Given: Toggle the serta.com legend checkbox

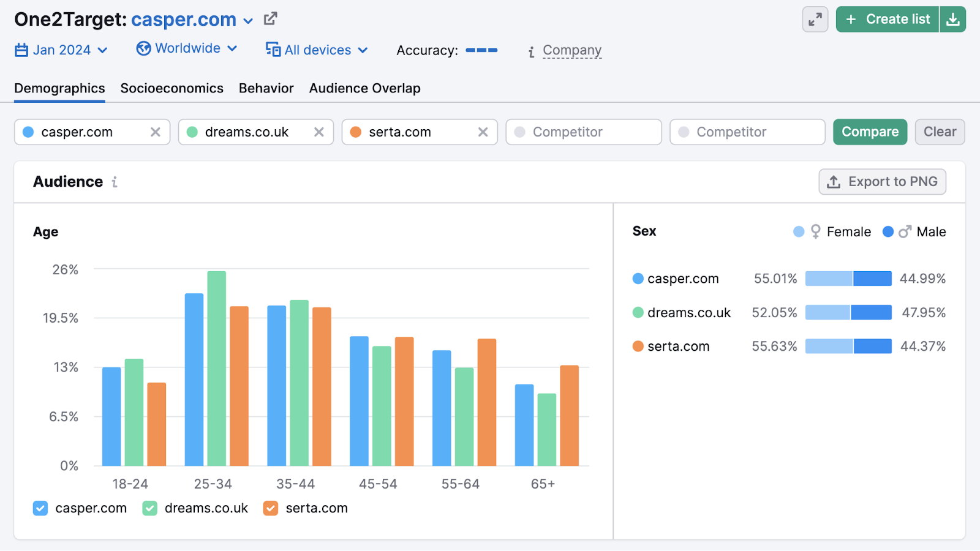Looking at the screenshot, I should [x=270, y=508].
